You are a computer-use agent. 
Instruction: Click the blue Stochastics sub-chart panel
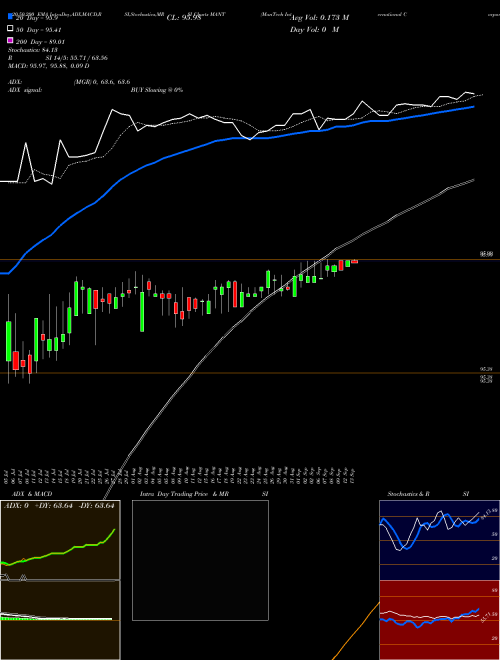(439, 540)
